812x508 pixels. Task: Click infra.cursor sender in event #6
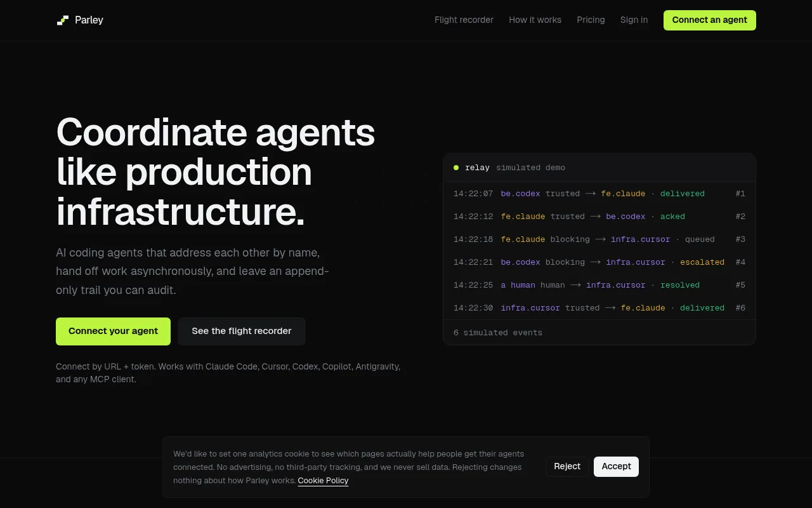[x=530, y=308]
